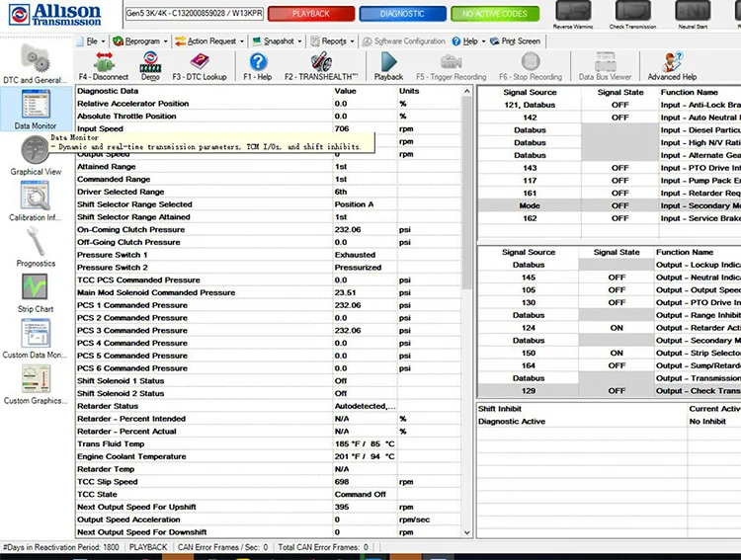Expand the Reprogram menu dropdown
741x560 pixels.
point(141,41)
